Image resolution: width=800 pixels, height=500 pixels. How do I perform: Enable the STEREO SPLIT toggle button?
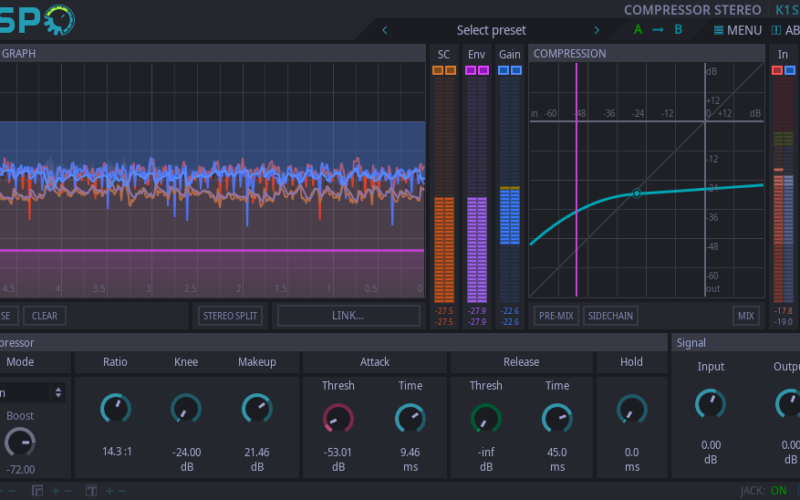coord(230,316)
